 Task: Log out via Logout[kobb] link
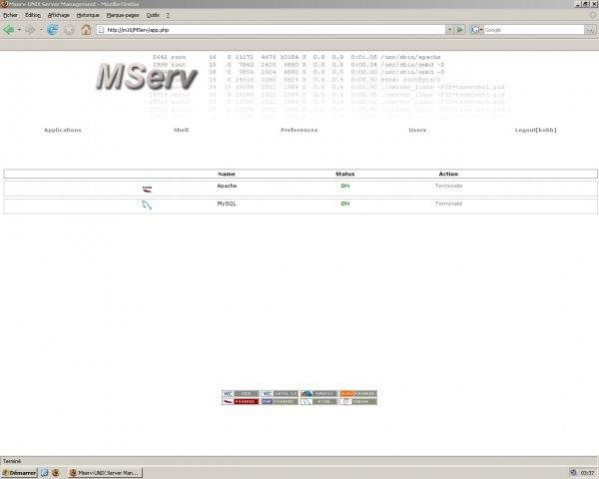536,130
